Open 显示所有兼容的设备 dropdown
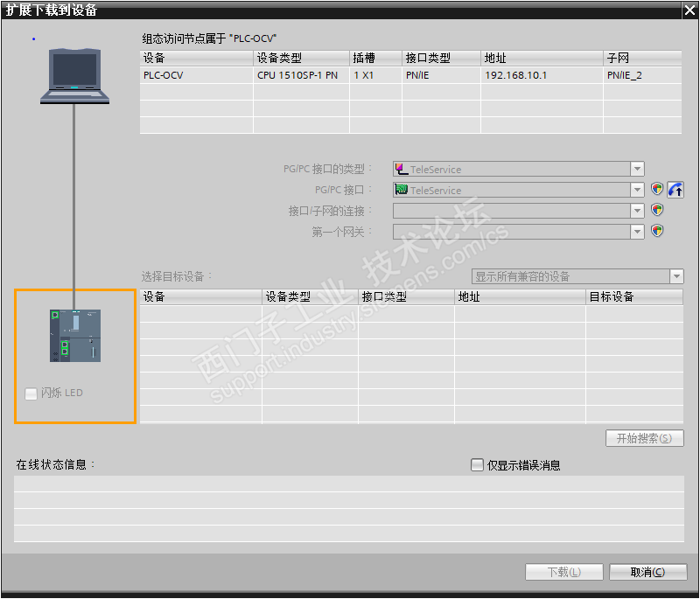 [x=676, y=276]
